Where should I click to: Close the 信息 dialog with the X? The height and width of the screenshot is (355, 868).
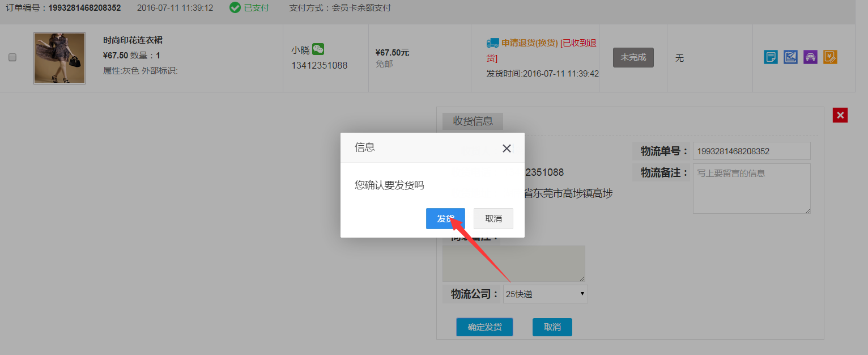pos(507,148)
